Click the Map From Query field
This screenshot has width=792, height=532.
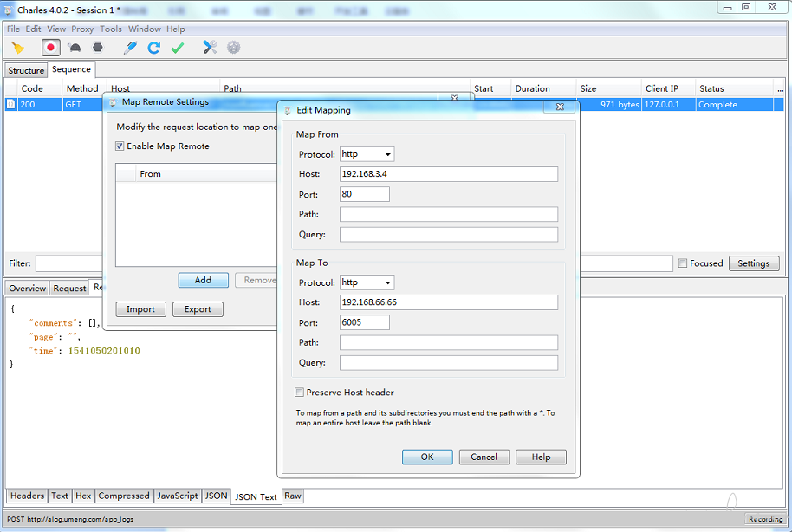[x=449, y=235]
